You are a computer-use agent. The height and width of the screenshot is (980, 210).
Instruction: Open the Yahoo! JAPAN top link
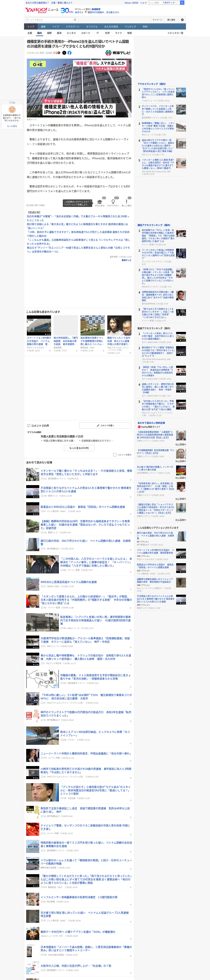[131, 3]
